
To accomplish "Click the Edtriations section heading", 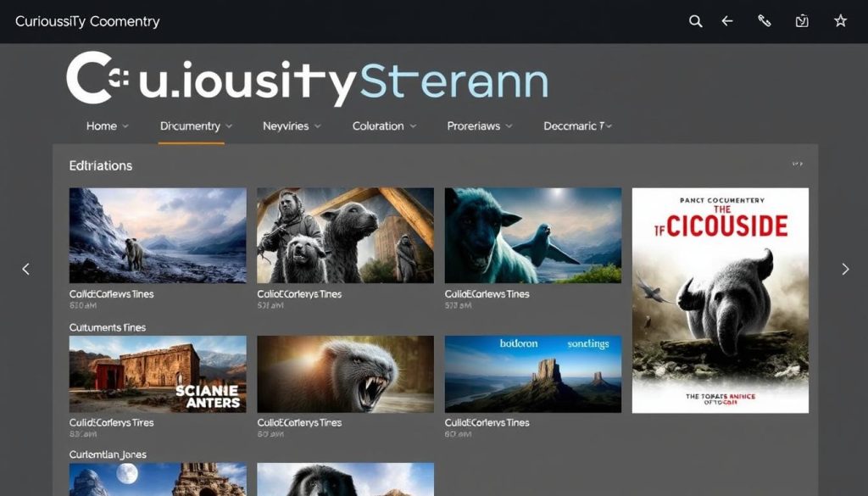I will (101, 165).
